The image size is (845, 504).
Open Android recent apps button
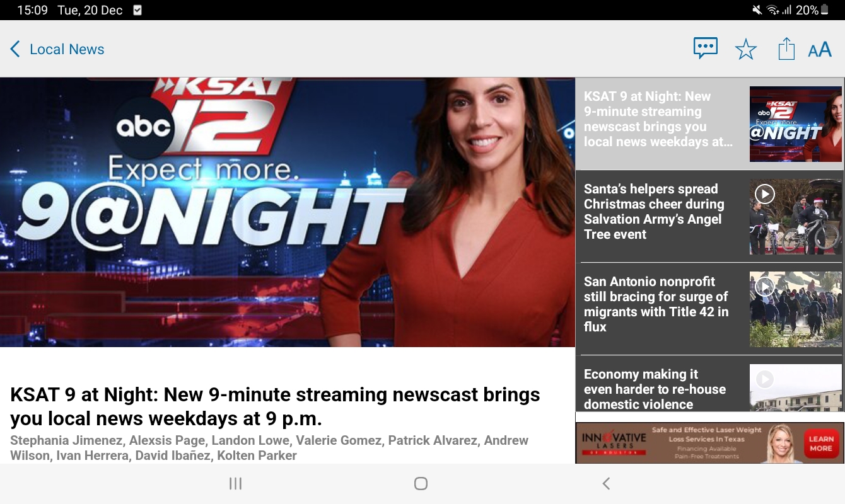[x=235, y=483]
